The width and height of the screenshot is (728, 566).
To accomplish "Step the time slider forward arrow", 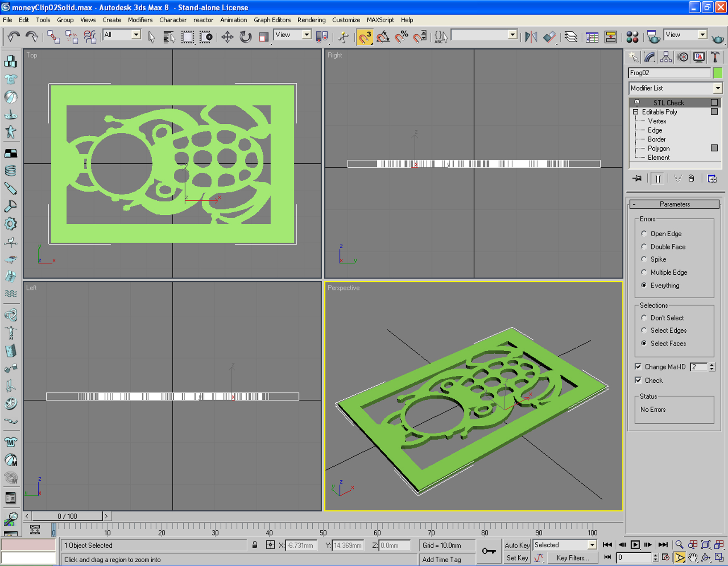I will pos(106,516).
